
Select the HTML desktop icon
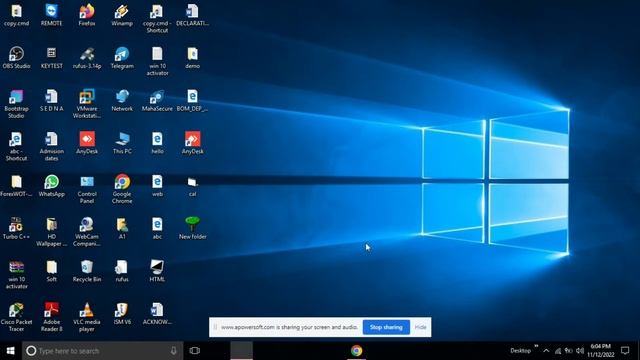tap(157, 271)
